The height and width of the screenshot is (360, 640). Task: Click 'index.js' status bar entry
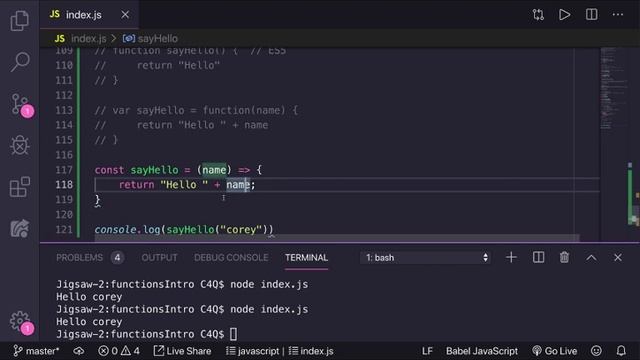(311, 351)
